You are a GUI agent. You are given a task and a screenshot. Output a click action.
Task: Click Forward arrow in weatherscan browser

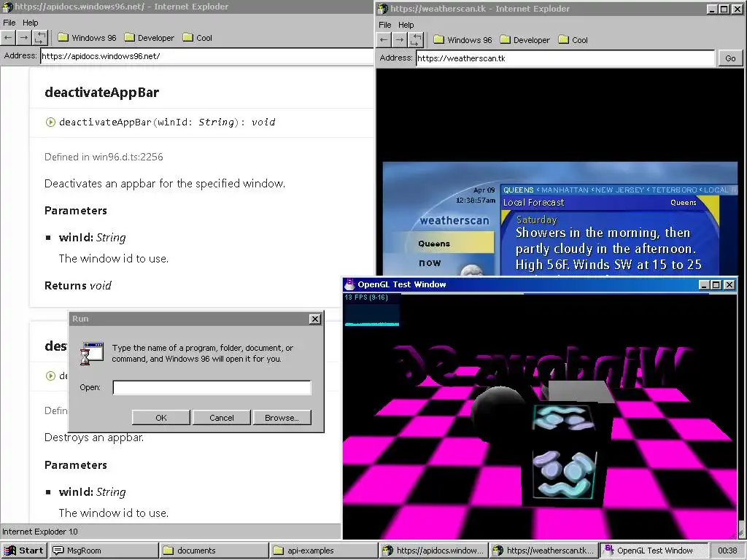tap(400, 40)
